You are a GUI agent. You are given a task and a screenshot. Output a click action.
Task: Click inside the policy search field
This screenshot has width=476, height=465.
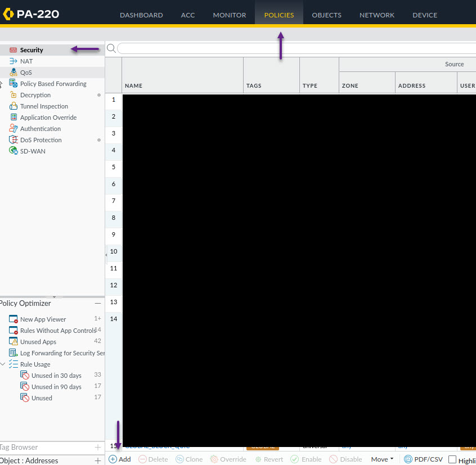pyautogui.click(x=293, y=48)
